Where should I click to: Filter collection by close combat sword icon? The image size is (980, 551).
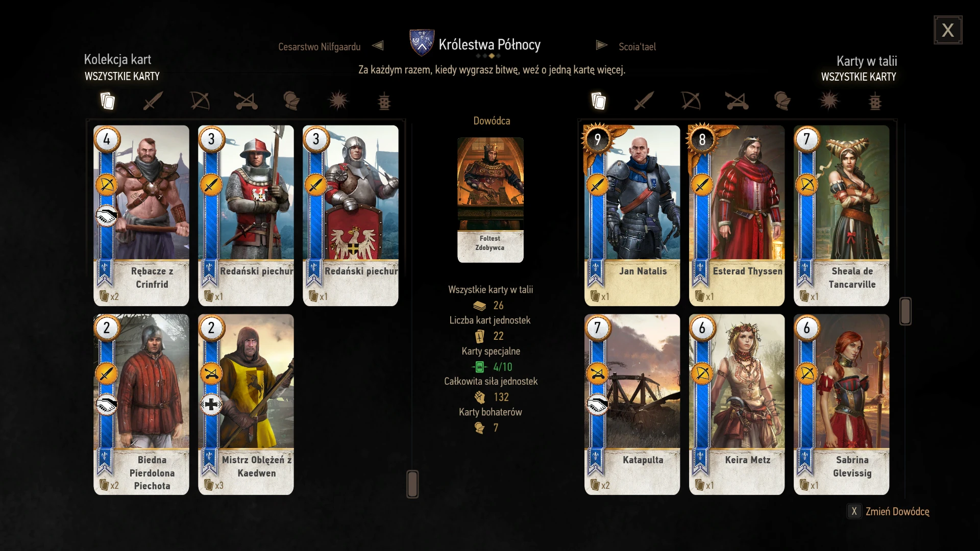pos(153,101)
